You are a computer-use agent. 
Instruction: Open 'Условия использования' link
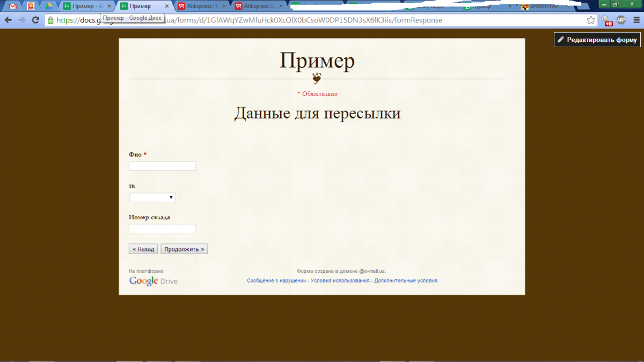[340, 280]
